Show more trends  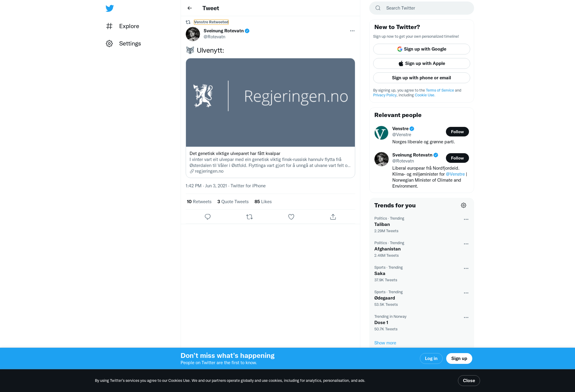[x=385, y=343]
